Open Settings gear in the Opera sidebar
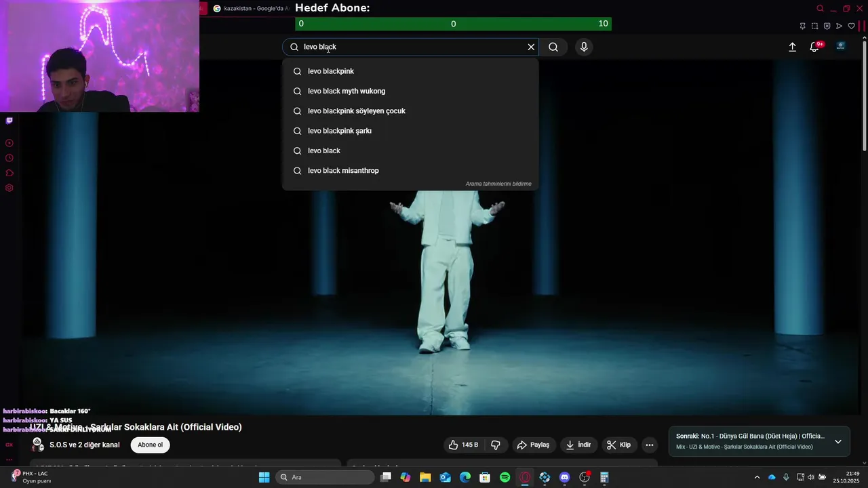Viewport: 868px width, 488px height. (x=9, y=188)
